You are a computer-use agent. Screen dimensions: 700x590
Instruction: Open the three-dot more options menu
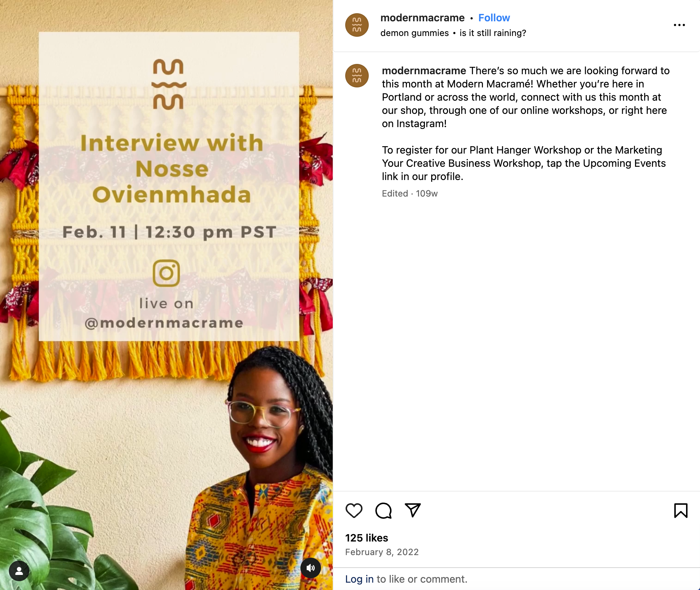tap(679, 25)
